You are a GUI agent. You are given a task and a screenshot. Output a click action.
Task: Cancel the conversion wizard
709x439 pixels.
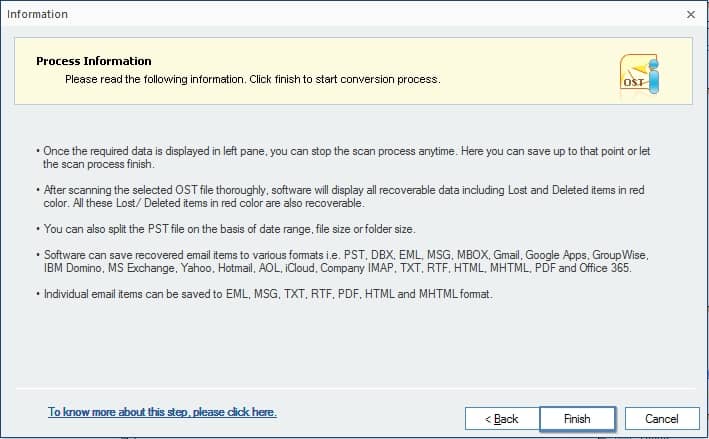[662, 419]
